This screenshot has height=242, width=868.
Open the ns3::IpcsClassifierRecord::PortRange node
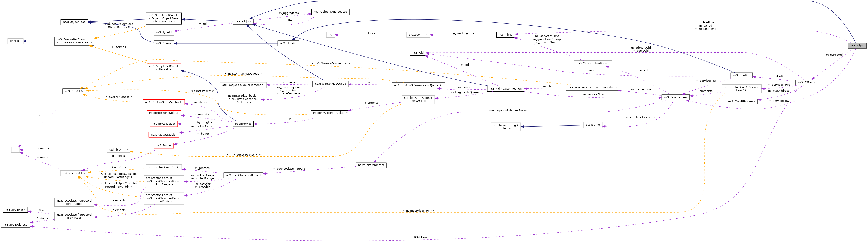(74, 202)
